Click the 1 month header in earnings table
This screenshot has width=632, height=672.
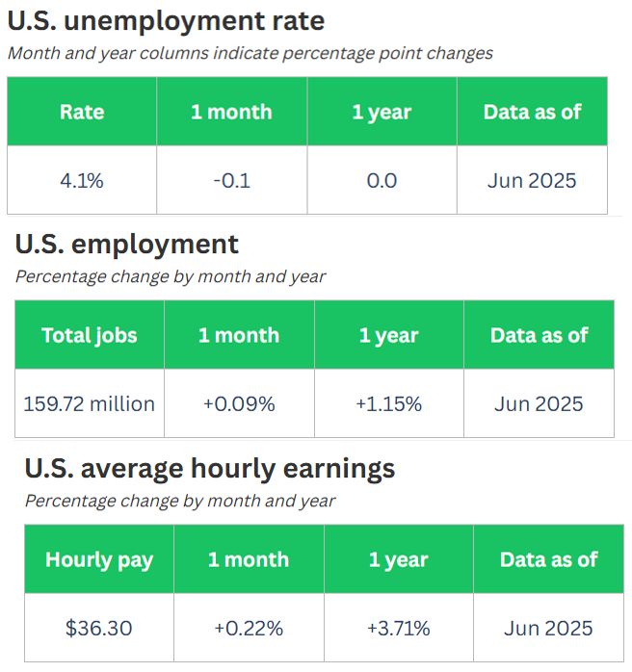tap(249, 559)
